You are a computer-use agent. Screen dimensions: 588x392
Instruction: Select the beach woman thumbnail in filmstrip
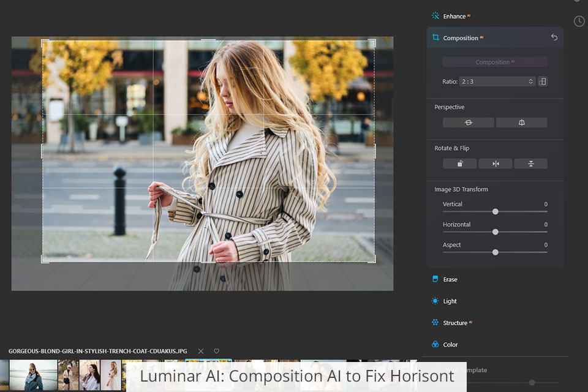tap(33, 375)
